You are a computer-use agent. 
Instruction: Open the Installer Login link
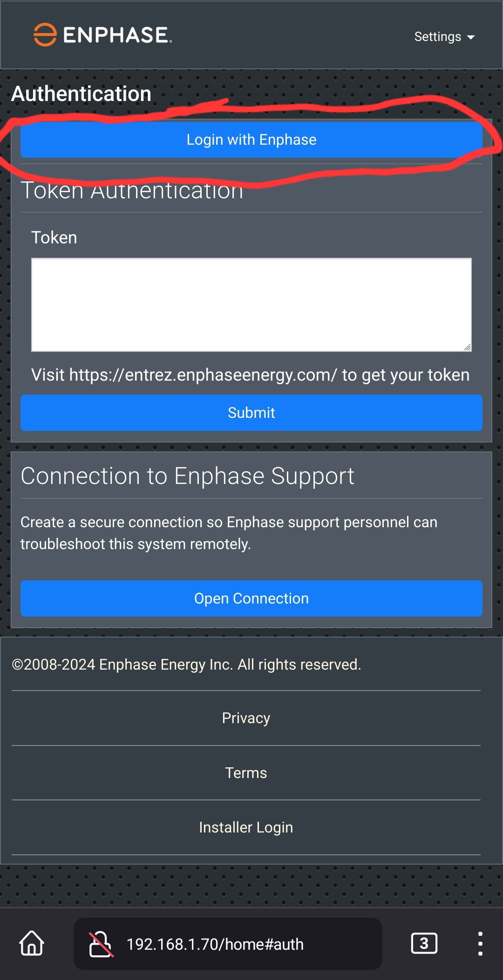246,827
